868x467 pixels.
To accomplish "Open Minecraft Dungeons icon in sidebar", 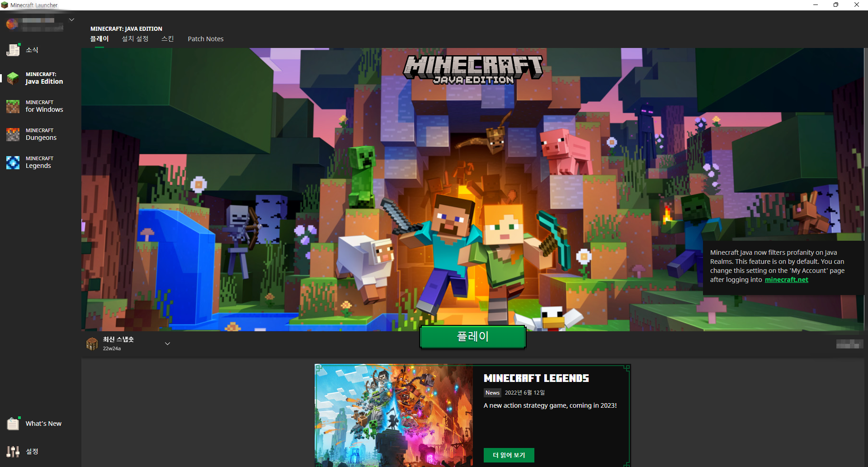I will [13, 134].
